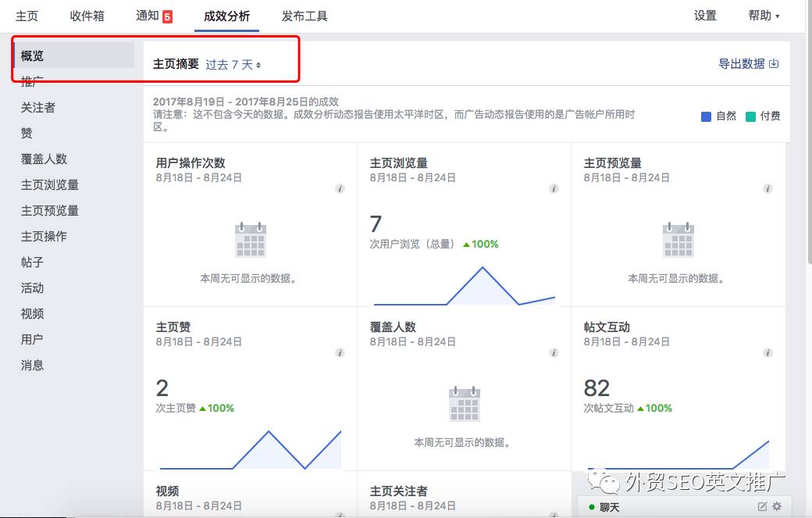Go to the 主页 top tab
Image resolution: width=812 pixels, height=518 pixels.
coord(27,16)
